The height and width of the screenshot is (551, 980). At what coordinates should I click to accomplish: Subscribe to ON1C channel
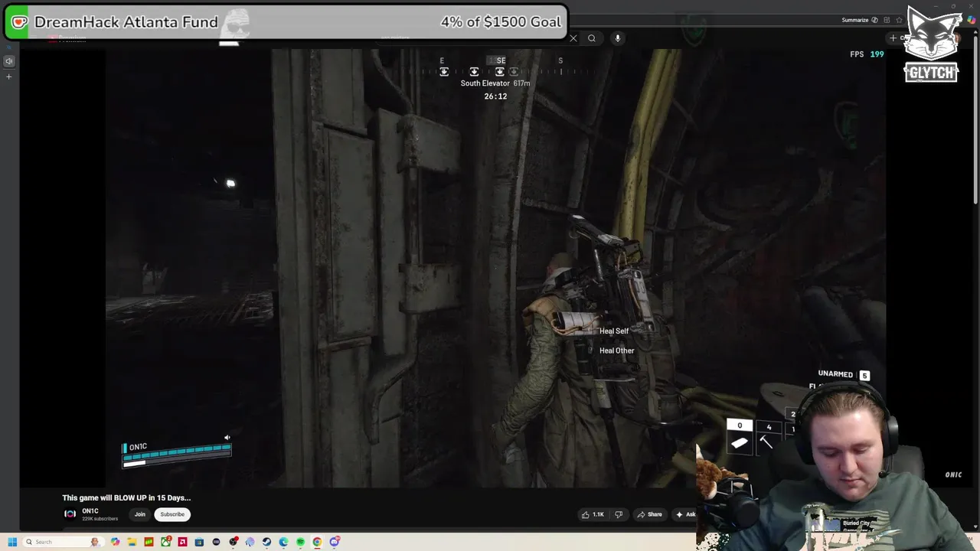172,514
